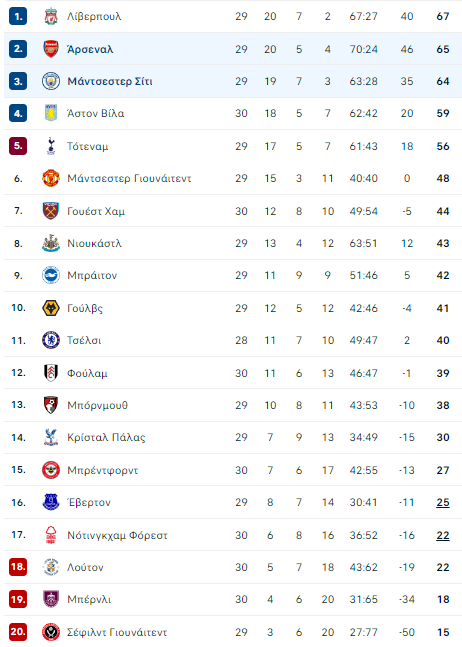The image size is (462, 647).
Task: Click the Chelsea club crest icon
Action: pyautogui.click(x=51, y=340)
